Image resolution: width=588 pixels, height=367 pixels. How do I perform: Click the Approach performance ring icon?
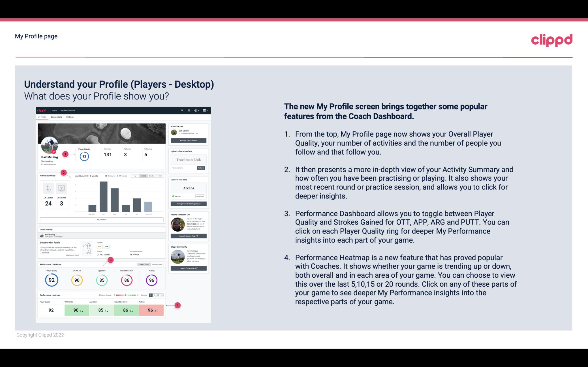tap(102, 280)
